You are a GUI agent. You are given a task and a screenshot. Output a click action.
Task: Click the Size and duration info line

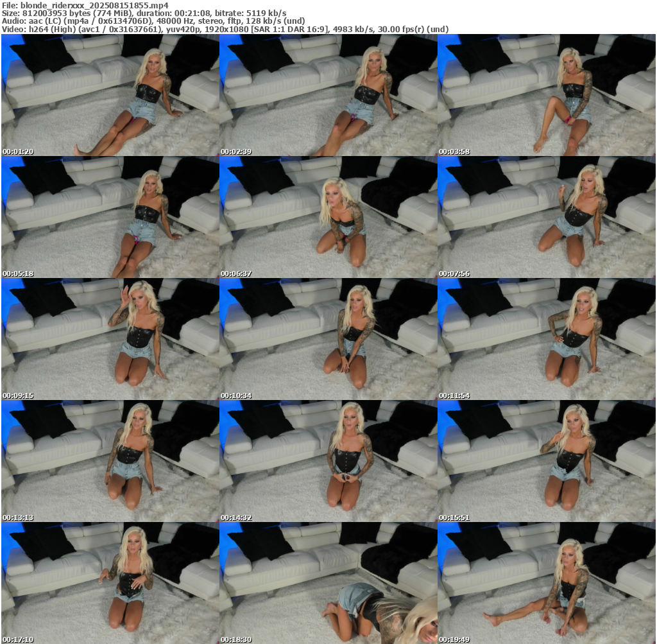(144, 13)
